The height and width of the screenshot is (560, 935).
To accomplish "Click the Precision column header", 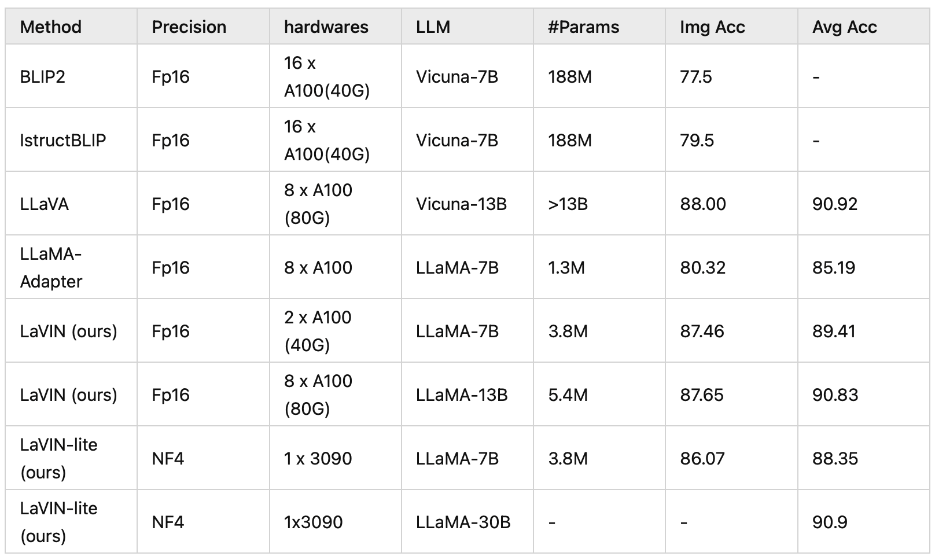I will pos(189,27).
